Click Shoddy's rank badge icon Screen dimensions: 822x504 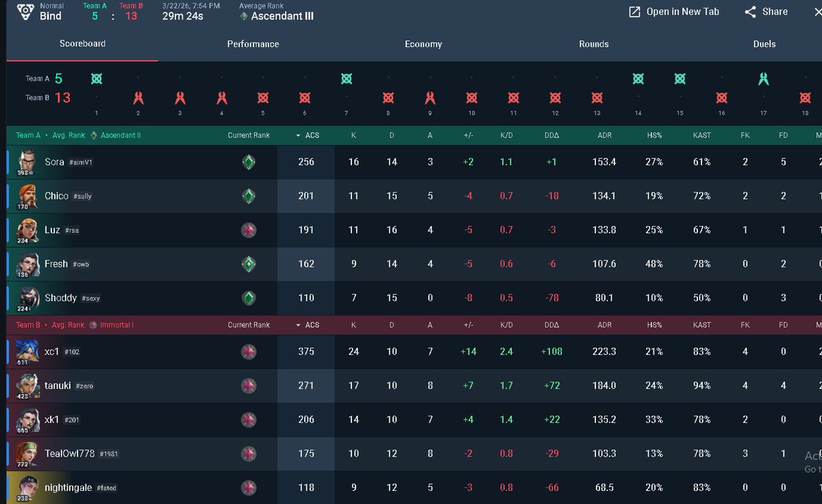[x=249, y=298]
